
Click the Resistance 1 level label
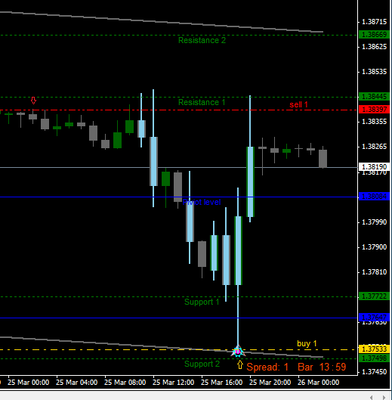tap(201, 102)
